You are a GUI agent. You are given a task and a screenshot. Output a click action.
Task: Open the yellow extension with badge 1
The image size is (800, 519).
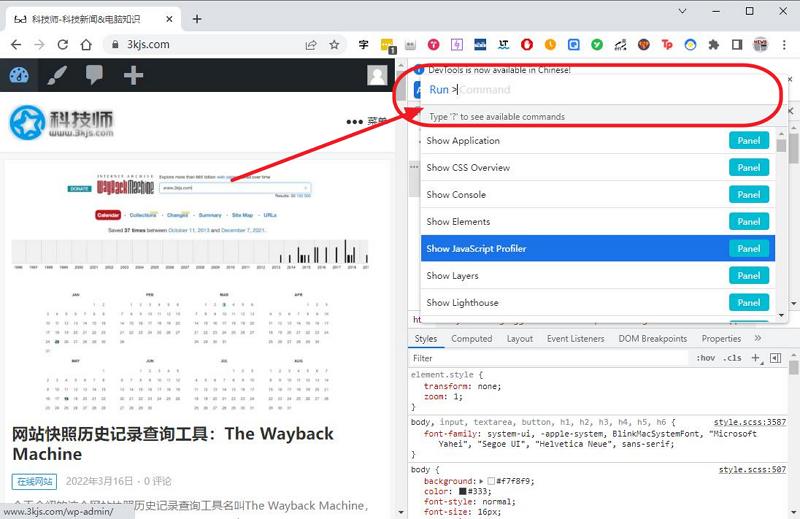coord(388,45)
